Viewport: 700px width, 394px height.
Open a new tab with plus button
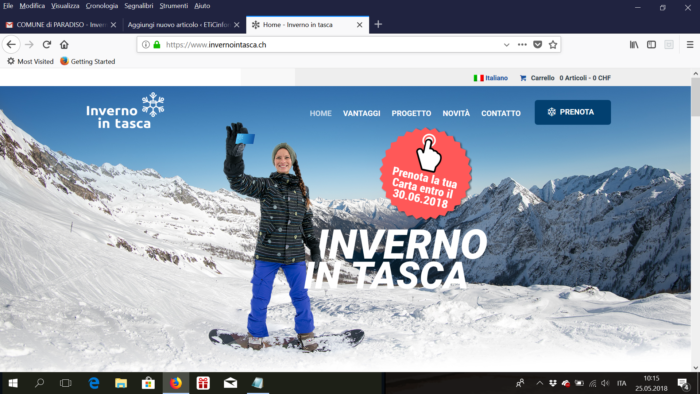[x=378, y=25]
